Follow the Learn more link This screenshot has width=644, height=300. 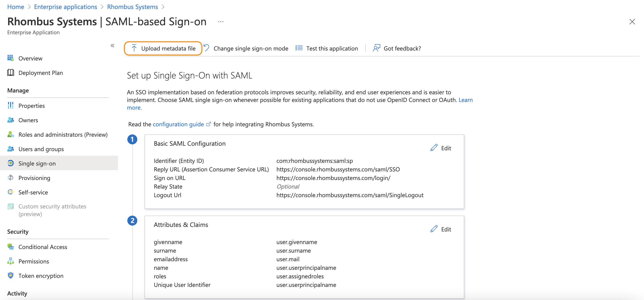click(x=466, y=100)
